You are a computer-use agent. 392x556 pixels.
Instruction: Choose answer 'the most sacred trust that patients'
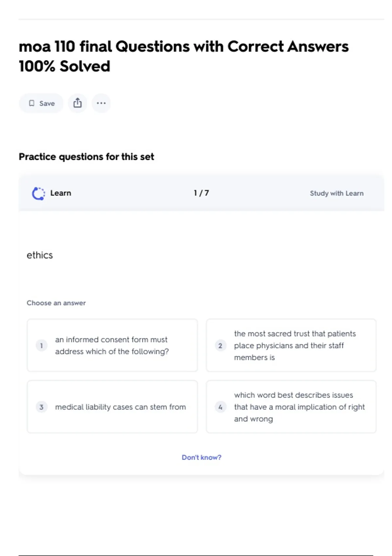pyautogui.click(x=295, y=345)
